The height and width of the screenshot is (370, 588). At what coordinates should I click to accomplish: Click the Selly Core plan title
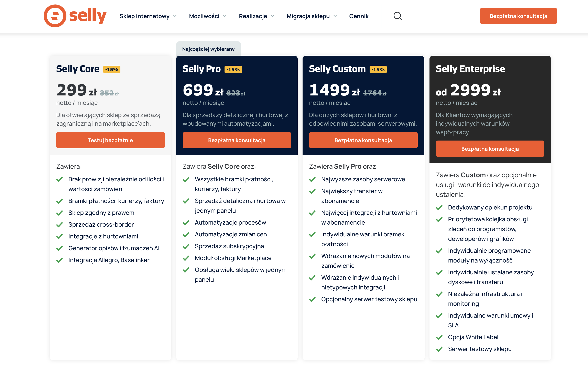[x=78, y=69]
